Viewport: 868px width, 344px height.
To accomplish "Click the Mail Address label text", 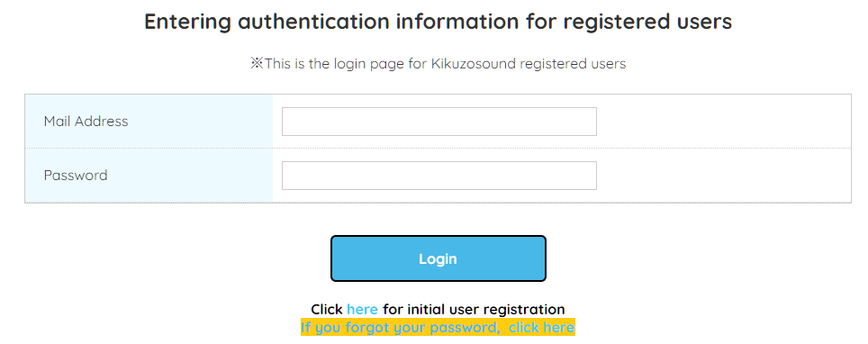I will click(x=86, y=122).
